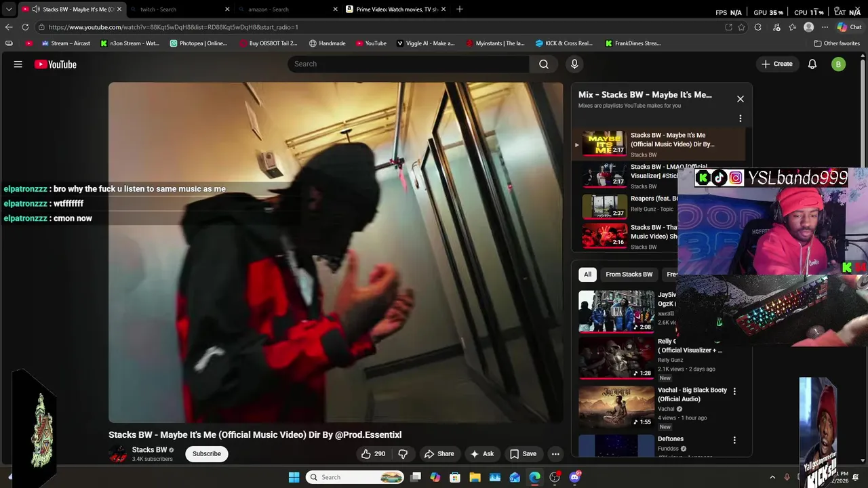The height and width of the screenshot is (488, 868).
Task: Focus the YouTube search box
Action: (x=408, y=64)
